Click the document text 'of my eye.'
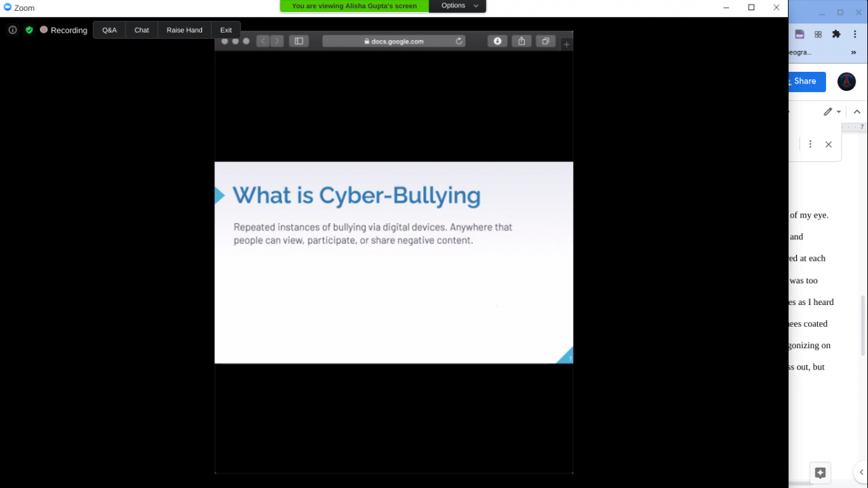Viewport: 868px width, 488px height. pos(809,216)
